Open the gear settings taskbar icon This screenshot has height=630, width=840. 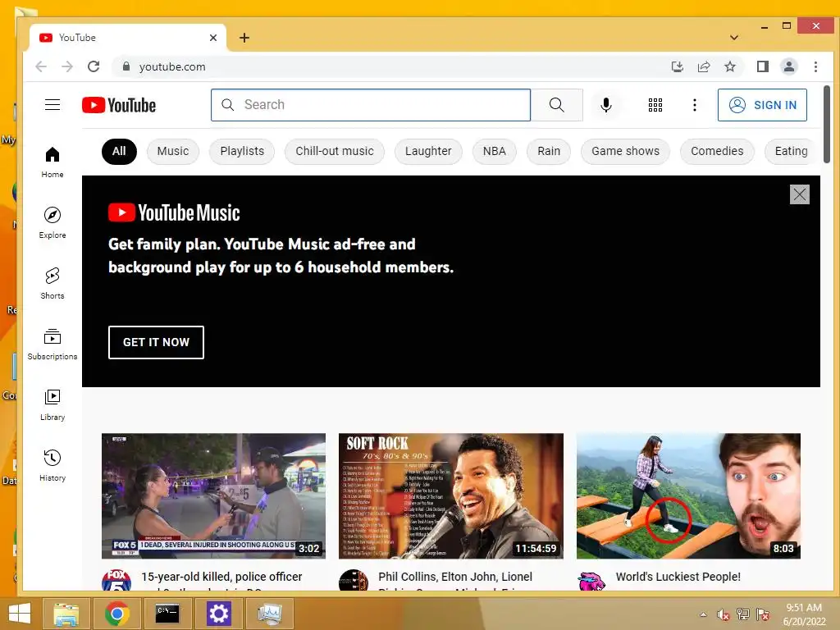click(218, 614)
